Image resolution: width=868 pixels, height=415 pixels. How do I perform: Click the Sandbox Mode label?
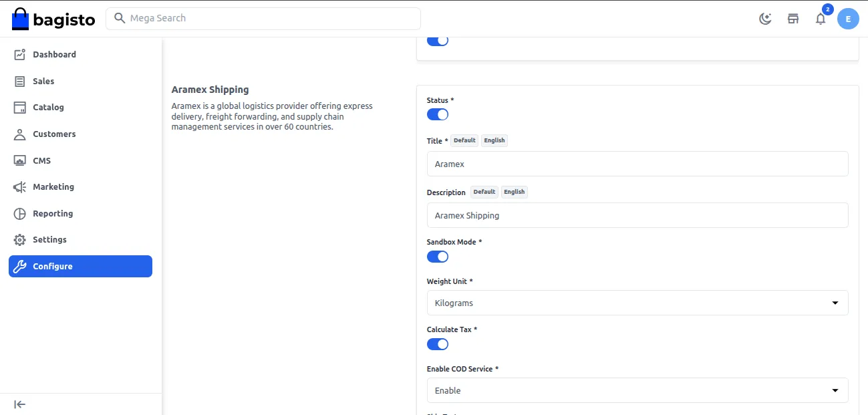454,242
